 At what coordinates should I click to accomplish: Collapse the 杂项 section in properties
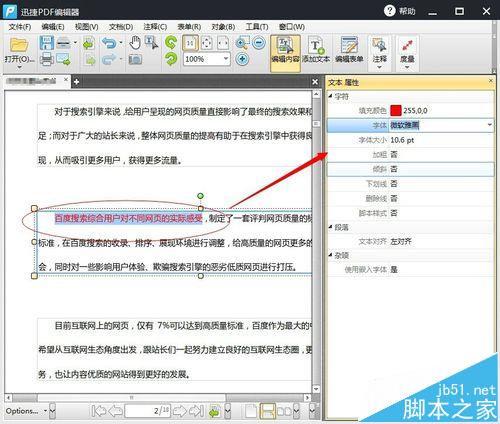330,255
